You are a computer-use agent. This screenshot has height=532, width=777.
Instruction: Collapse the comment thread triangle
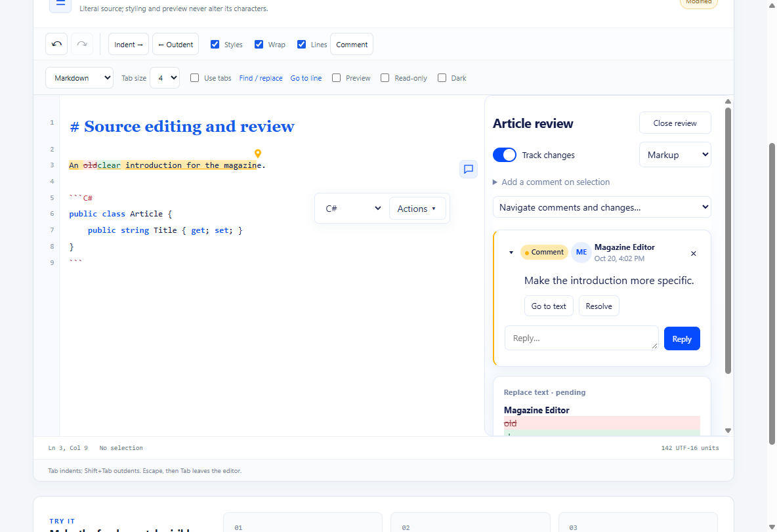coord(511,253)
